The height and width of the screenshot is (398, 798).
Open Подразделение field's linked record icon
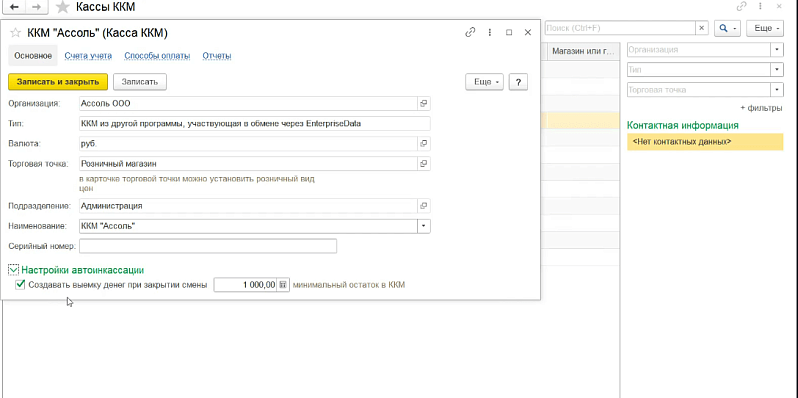pyautogui.click(x=423, y=206)
